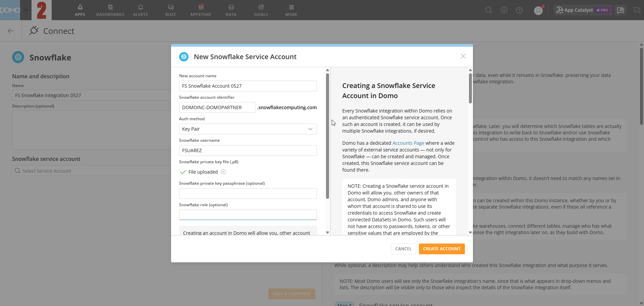Click the Description optional text area
Screen dimensions: 644x306
92,130
